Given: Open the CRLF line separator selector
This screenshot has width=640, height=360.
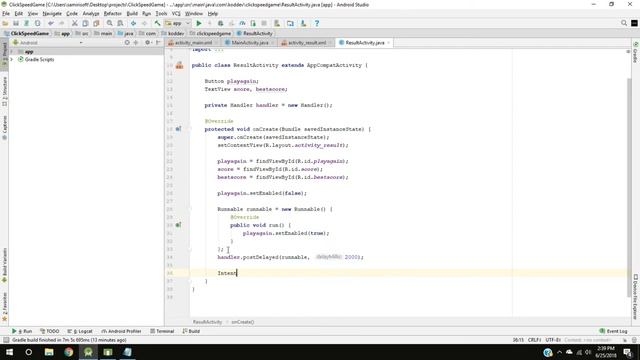Looking at the screenshot, I should [x=534, y=340].
